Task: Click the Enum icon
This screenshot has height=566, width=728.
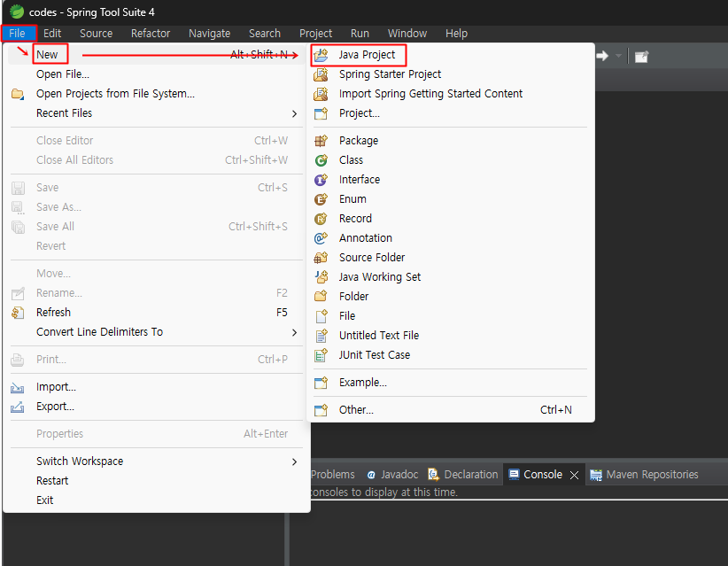Action: pos(321,199)
